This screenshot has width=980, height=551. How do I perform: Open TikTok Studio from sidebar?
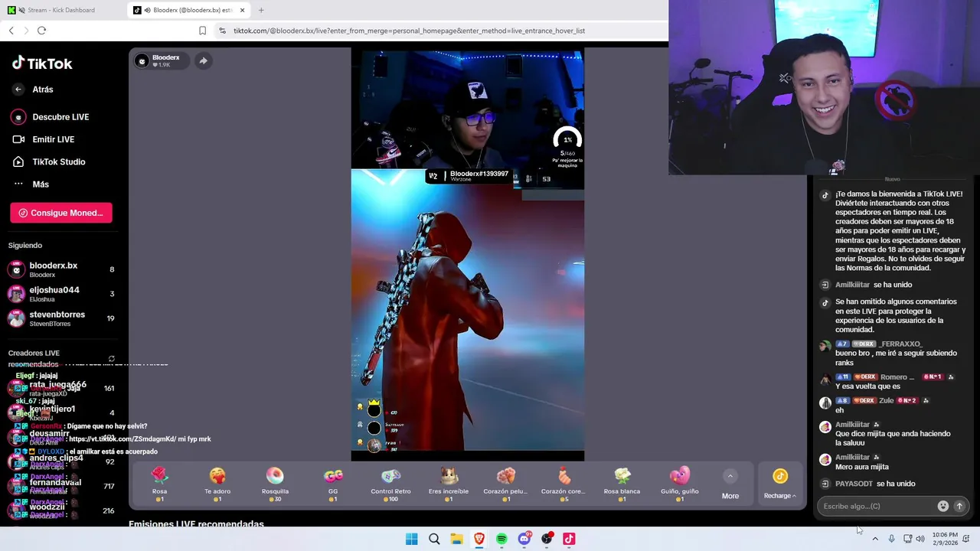point(49,161)
